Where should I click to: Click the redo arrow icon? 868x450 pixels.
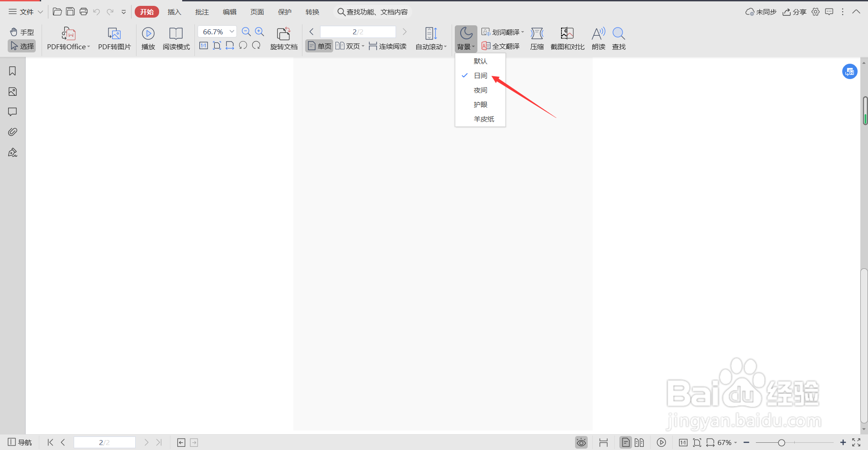(110, 12)
